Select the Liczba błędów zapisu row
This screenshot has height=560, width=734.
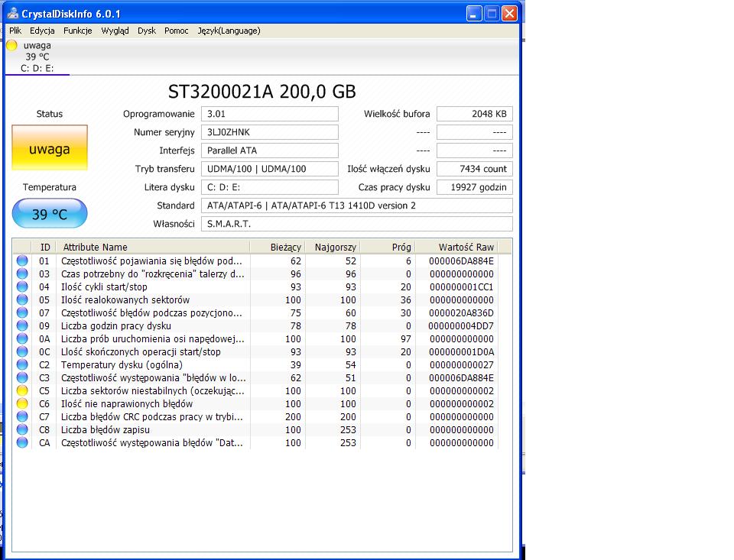[x=255, y=429]
